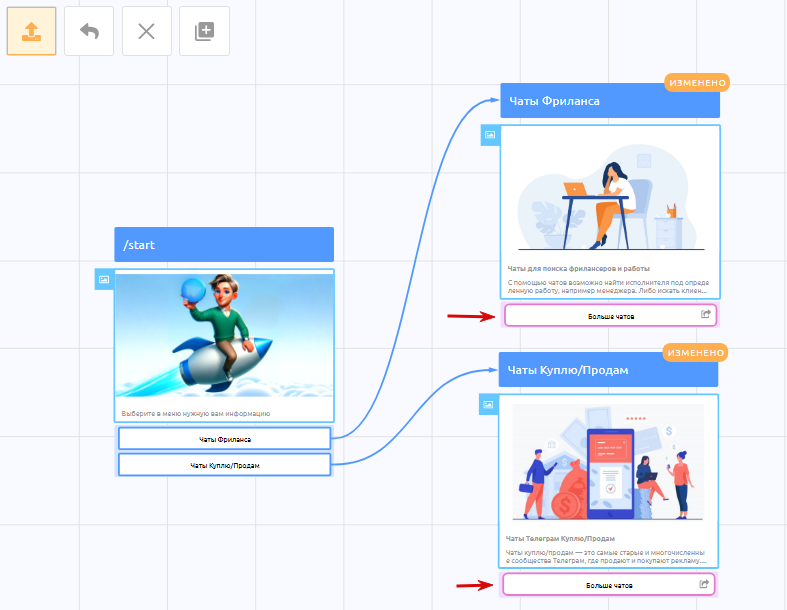787x610 pixels.
Task: Click link icon on lower Больше чатов button
Action: 704,584
